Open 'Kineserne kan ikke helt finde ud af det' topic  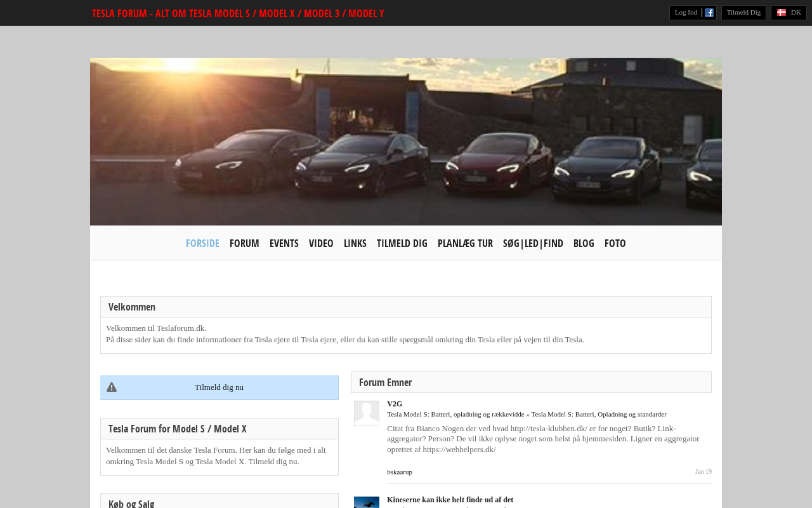[450, 500]
